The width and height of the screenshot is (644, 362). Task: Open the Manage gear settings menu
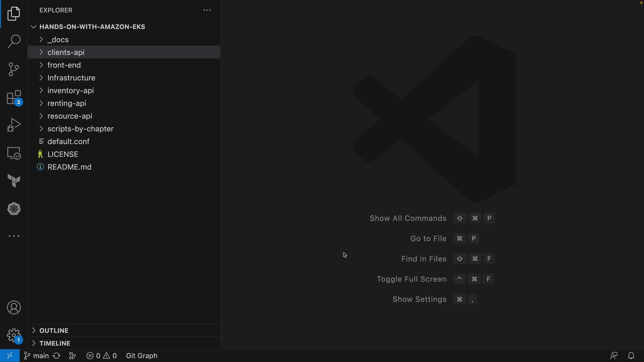[14, 335]
